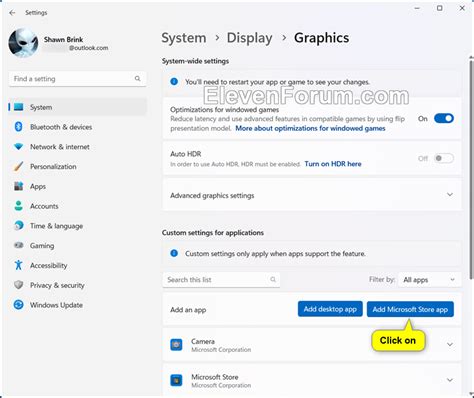Image resolution: width=474 pixels, height=398 pixels.
Task: Open Time & language settings
Action: 78,226
